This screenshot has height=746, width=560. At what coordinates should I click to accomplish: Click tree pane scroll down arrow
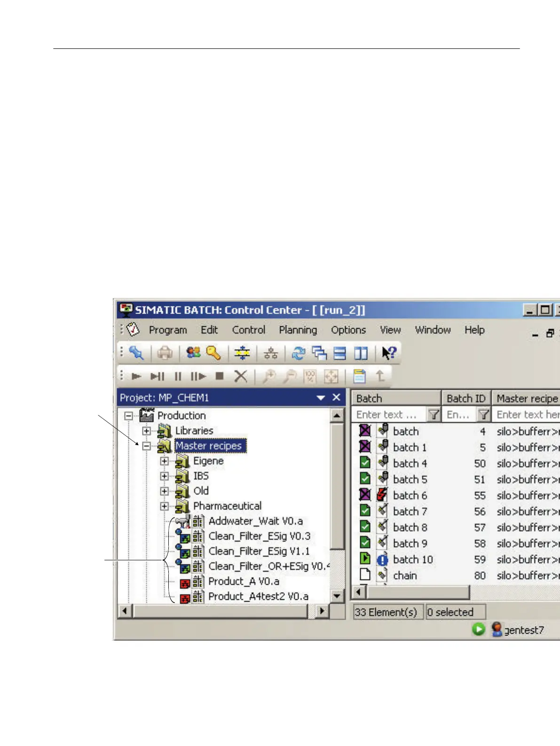(337, 596)
